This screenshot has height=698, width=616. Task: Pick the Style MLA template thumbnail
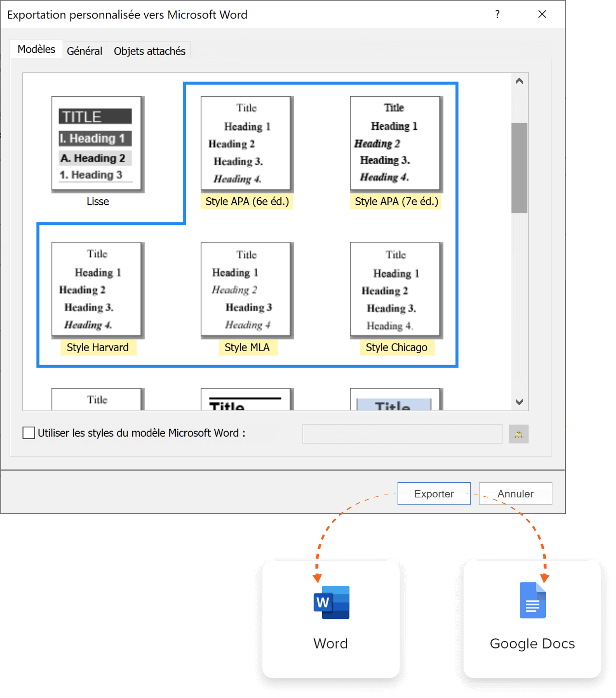[247, 290]
